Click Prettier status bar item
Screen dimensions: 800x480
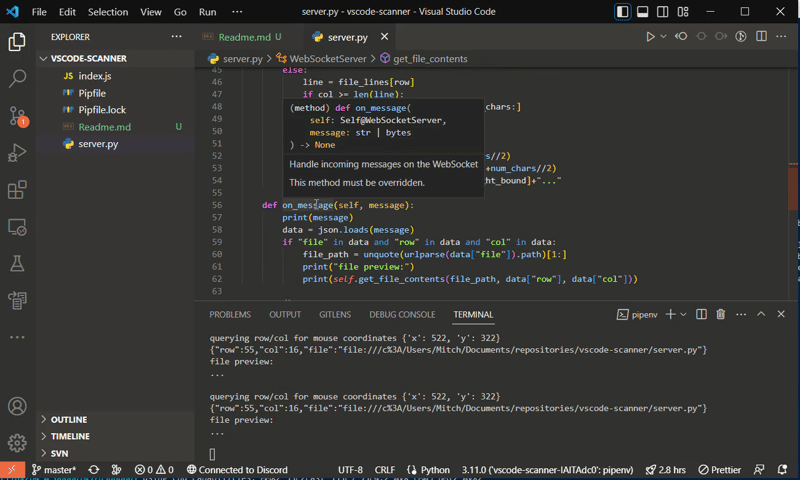(x=719, y=470)
